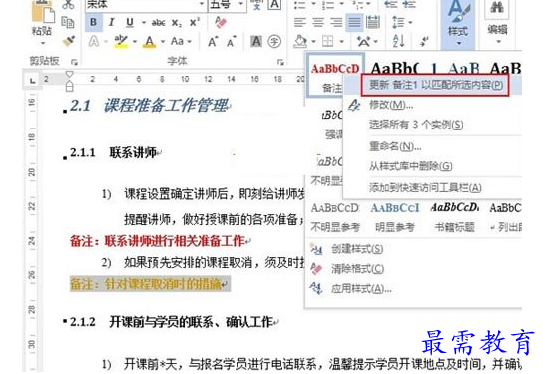Image resolution: width=543 pixels, height=374 pixels.
Task: Open the font name box showing 宋体
Action: pyautogui.click(x=145, y=5)
